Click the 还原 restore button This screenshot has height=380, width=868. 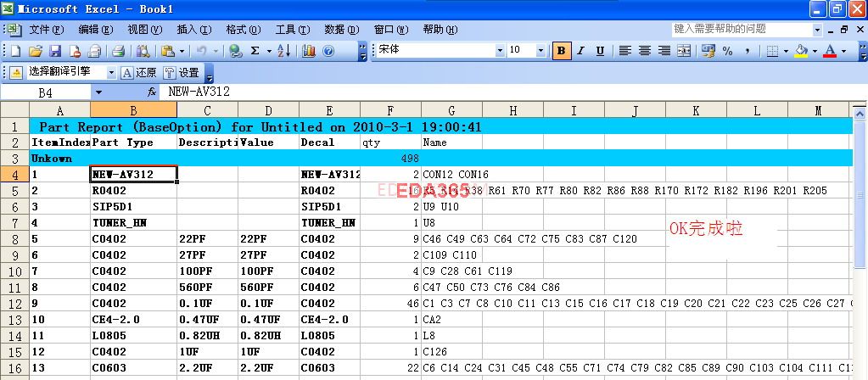139,72
